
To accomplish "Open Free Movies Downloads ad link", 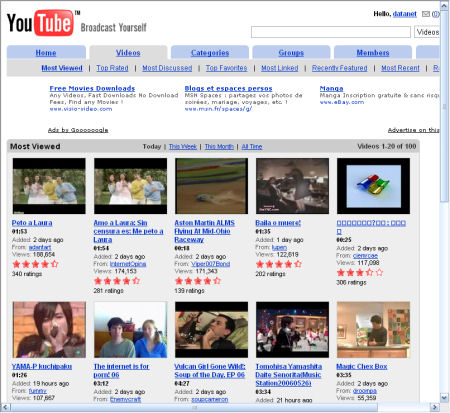I will 92,88.
